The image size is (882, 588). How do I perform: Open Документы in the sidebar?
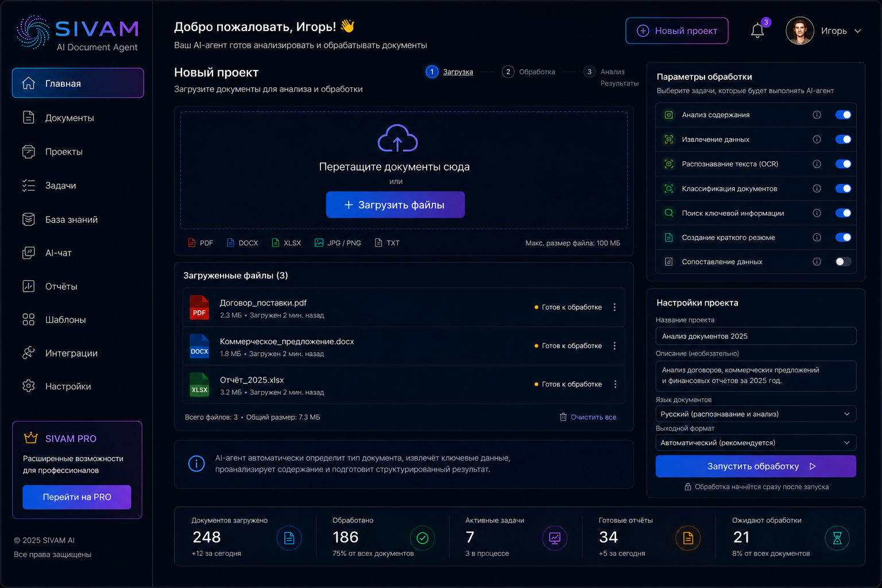tap(78, 118)
